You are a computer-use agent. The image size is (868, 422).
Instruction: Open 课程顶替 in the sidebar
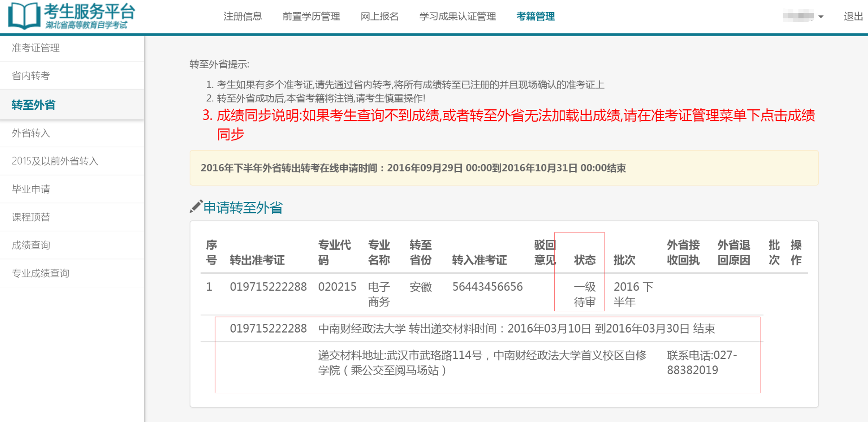pyautogui.click(x=72, y=217)
